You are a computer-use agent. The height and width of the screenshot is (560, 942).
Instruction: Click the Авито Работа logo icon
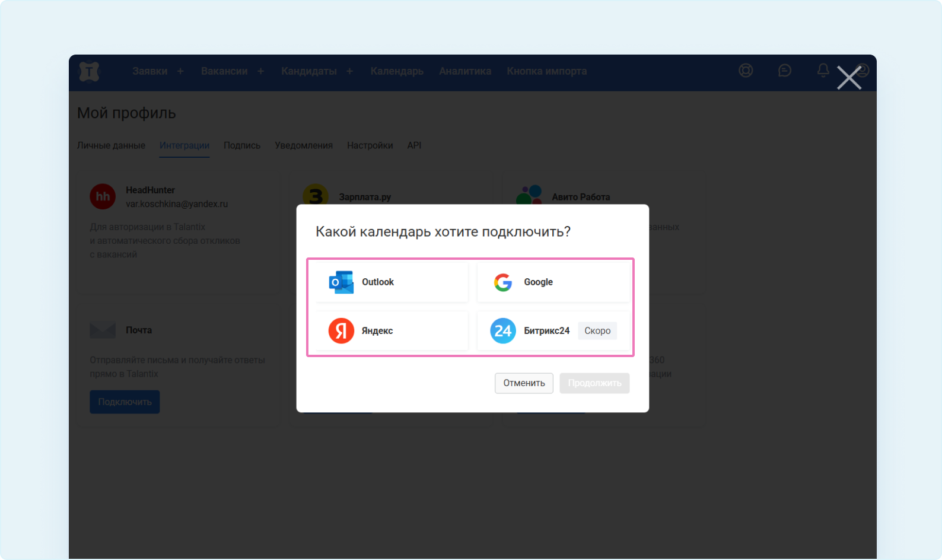529,195
